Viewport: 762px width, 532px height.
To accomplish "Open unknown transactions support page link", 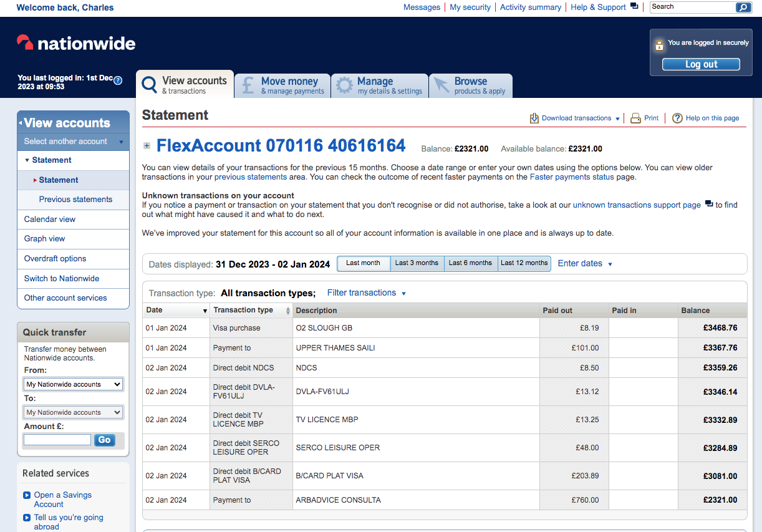I will coord(637,205).
